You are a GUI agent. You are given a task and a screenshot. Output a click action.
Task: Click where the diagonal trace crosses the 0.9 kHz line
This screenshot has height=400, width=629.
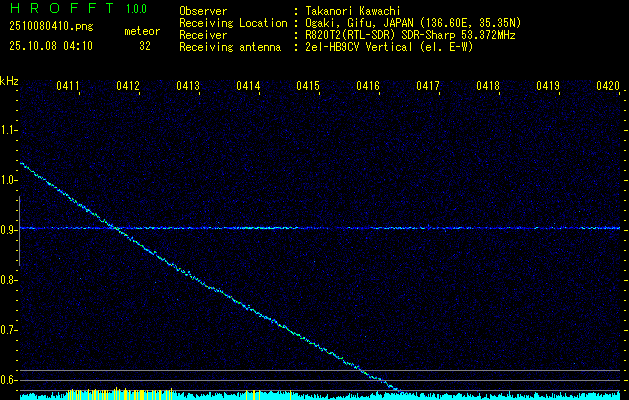pos(118,228)
